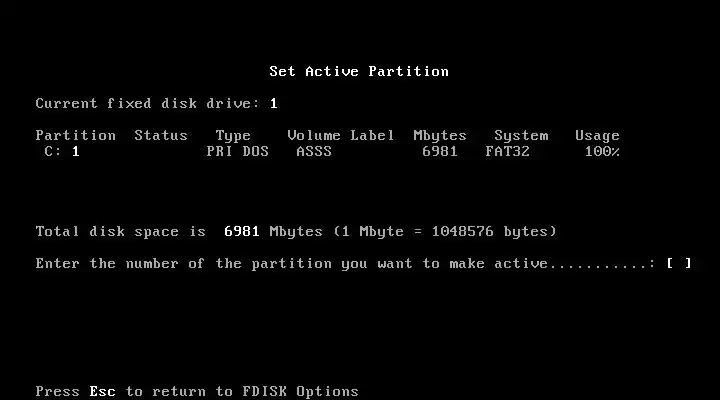Click the Type column header
The width and height of the screenshot is (720, 400).
click(233, 136)
